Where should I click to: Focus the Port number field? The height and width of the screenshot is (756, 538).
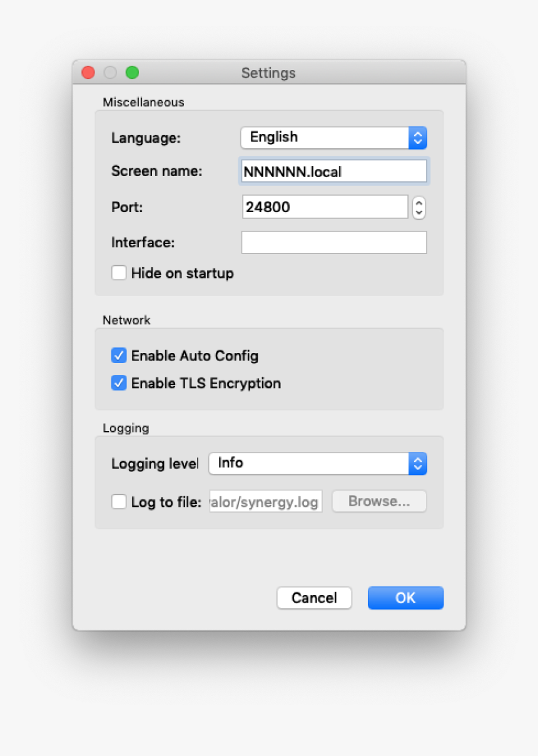[x=325, y=207]
